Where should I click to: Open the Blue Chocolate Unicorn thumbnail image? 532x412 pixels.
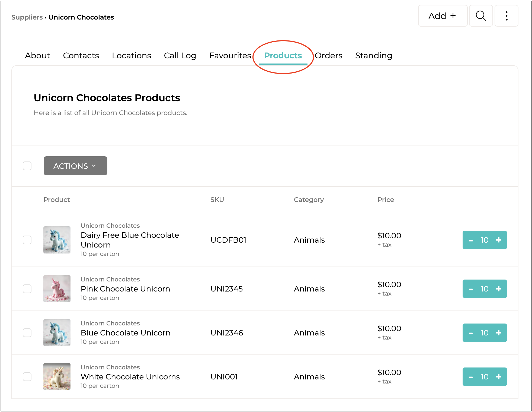click(x=57, y=333)
